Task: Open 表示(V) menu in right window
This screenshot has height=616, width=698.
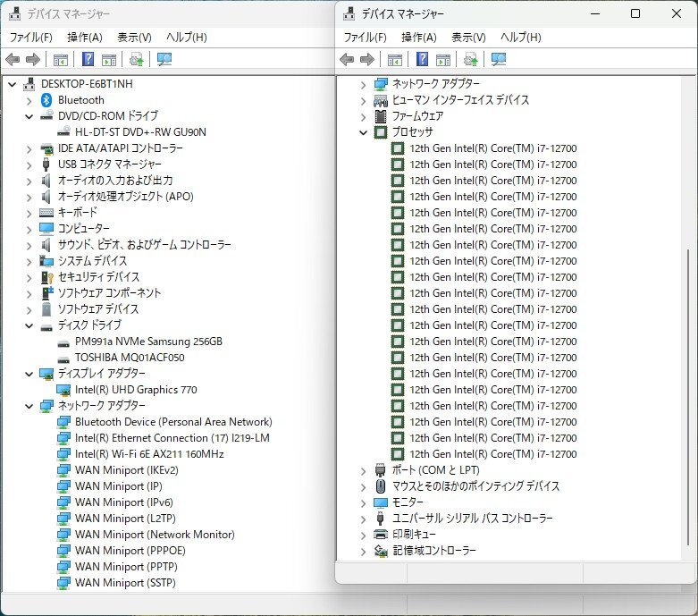Action: point(468,38)
